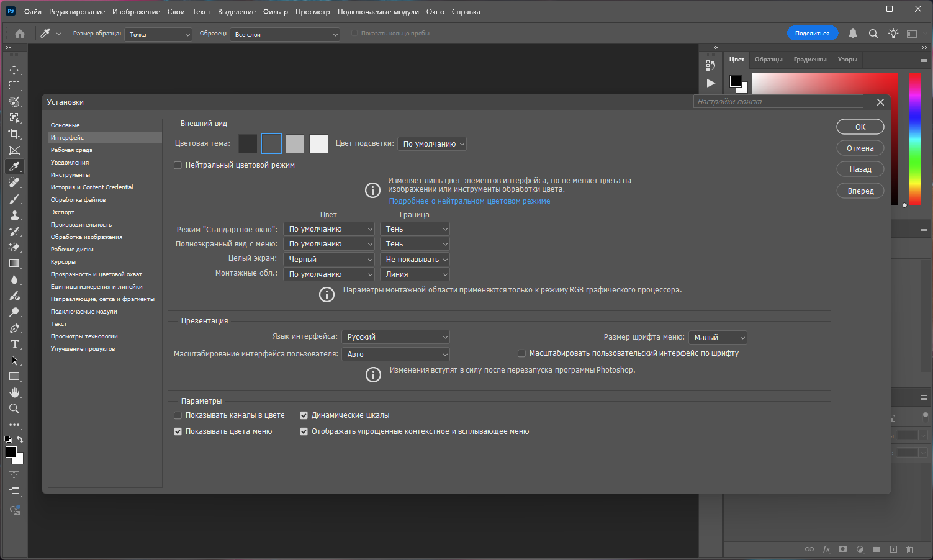The height and width of the screenshot is (560, 933).
Task: Select the Brush tool in toolbar
Action: [14, 199]
